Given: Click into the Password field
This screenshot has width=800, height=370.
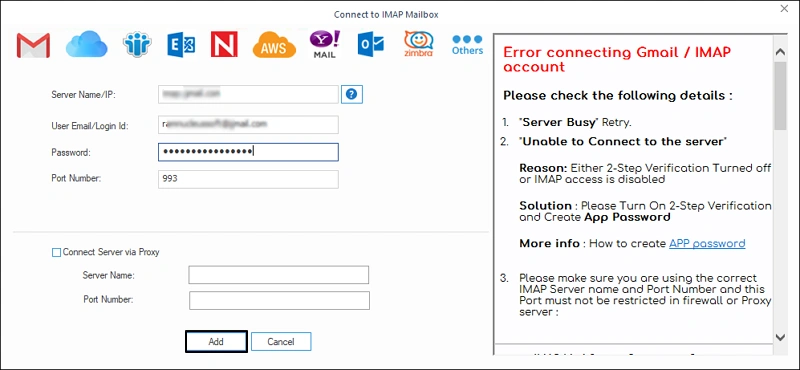Looking at the screenshot, I should 248,152.
